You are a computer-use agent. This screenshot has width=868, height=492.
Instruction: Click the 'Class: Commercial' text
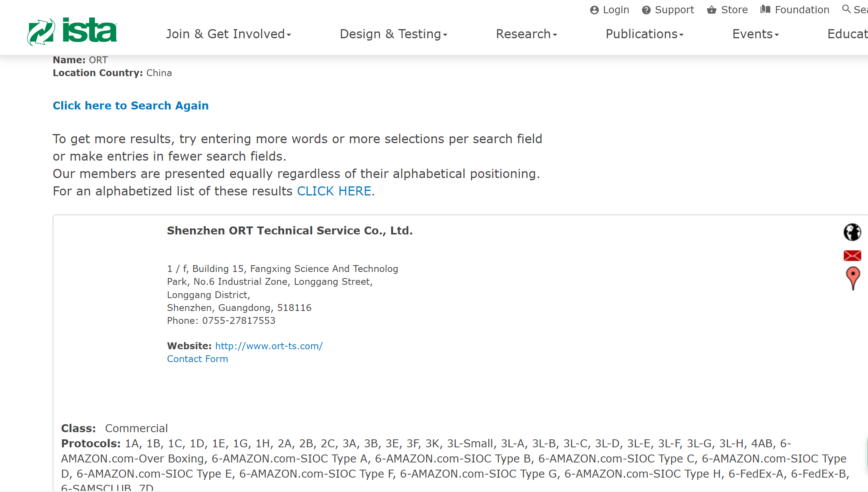click(x=114, y=428)
